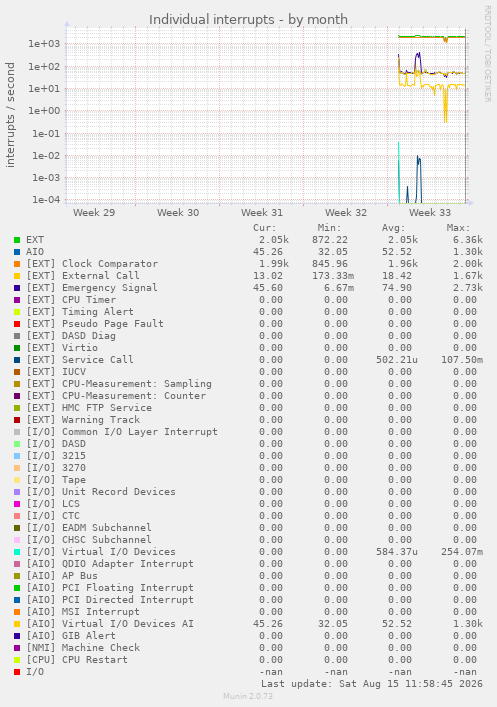Click the cyan Virtual I/O Devices swatch
Viewport: 497px width, 707px height.
[x=17, y=552]
